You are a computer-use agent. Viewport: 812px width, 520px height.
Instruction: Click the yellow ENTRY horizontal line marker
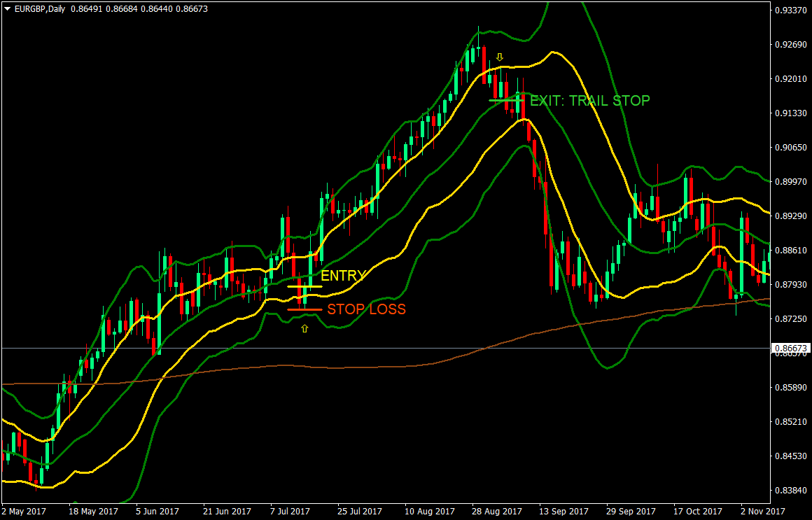point(304,286)
